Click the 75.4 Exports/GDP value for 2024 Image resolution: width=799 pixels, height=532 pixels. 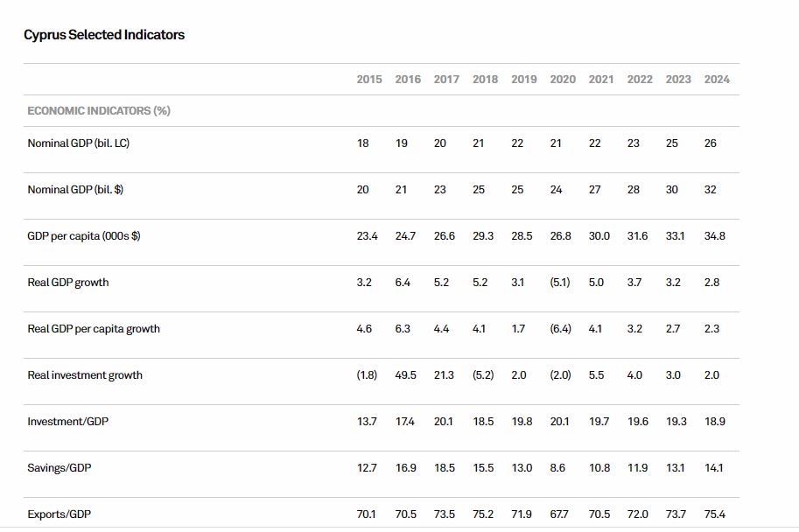point(715,514)
